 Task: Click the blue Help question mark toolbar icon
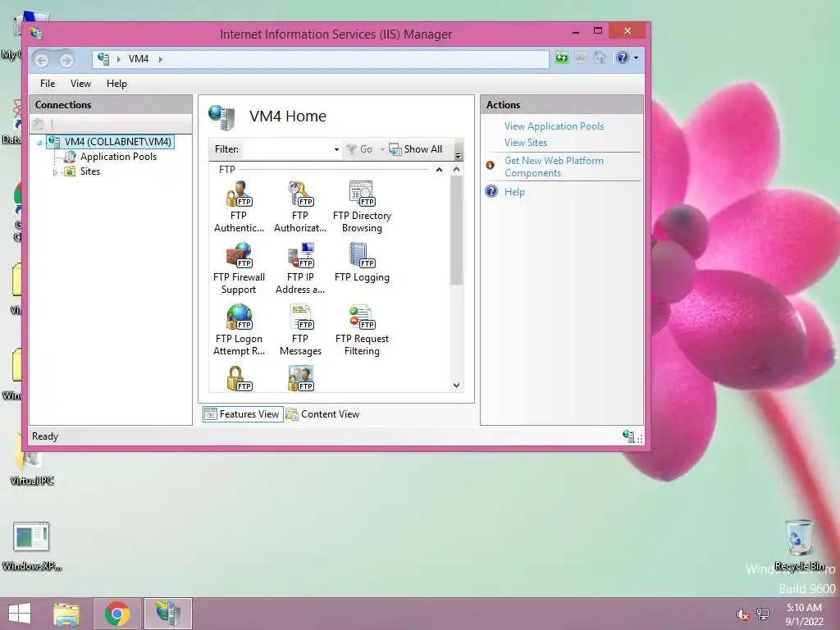click(x=622, y=58)
